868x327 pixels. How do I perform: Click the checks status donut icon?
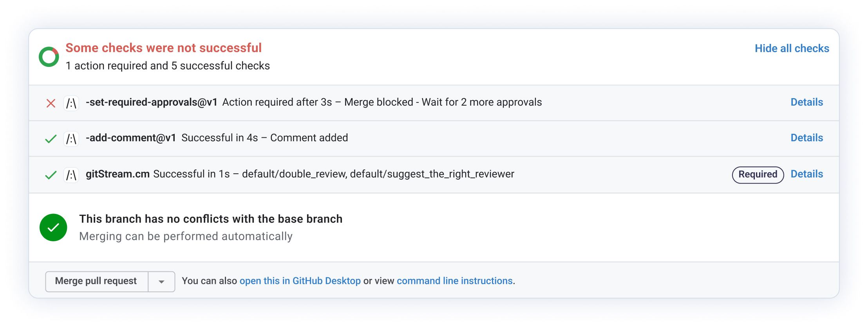(x=49, y=57)
